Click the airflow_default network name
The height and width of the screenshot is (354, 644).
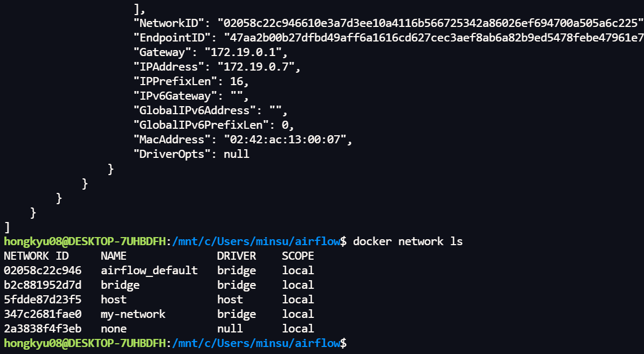point(149,270)
